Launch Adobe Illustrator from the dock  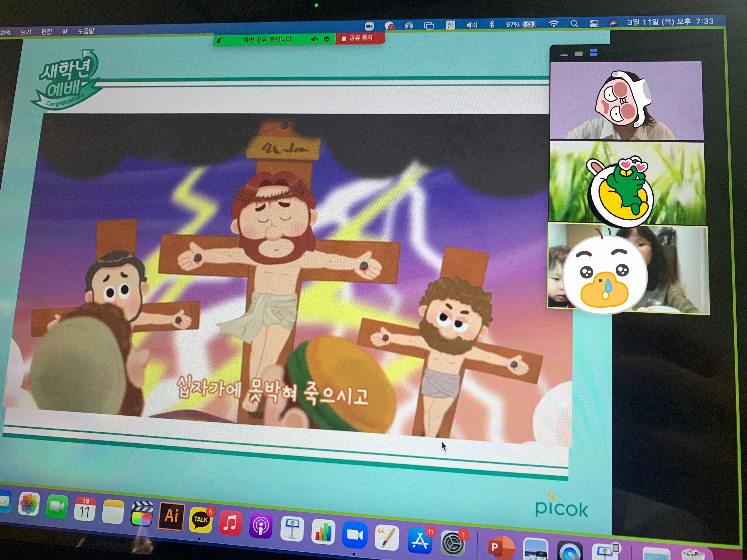click(x=171, y=516)
